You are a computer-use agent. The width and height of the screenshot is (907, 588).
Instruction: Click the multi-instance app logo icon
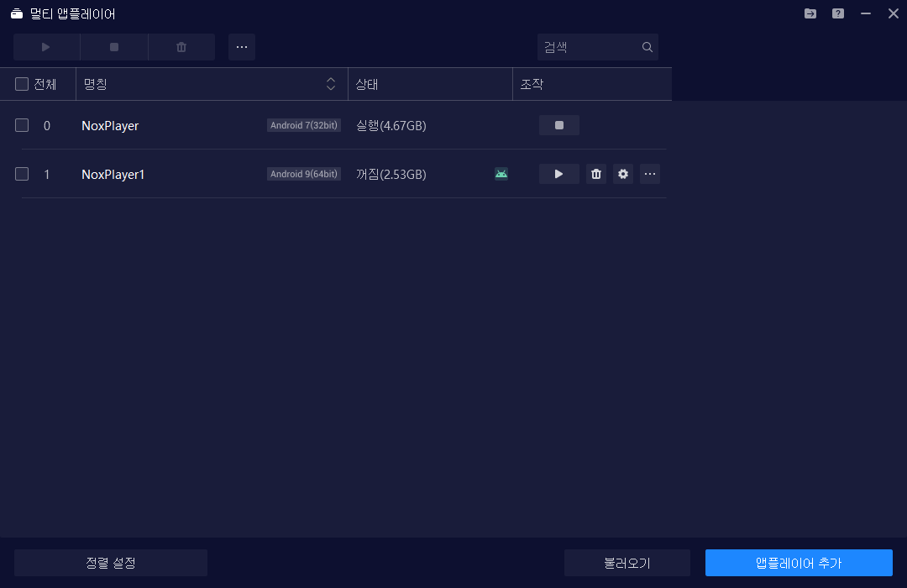[17, 13]
